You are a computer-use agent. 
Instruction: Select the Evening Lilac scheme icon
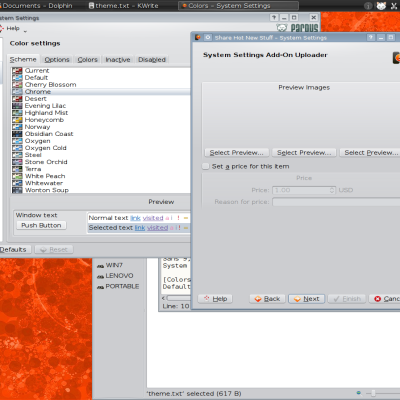pos(17,106)
